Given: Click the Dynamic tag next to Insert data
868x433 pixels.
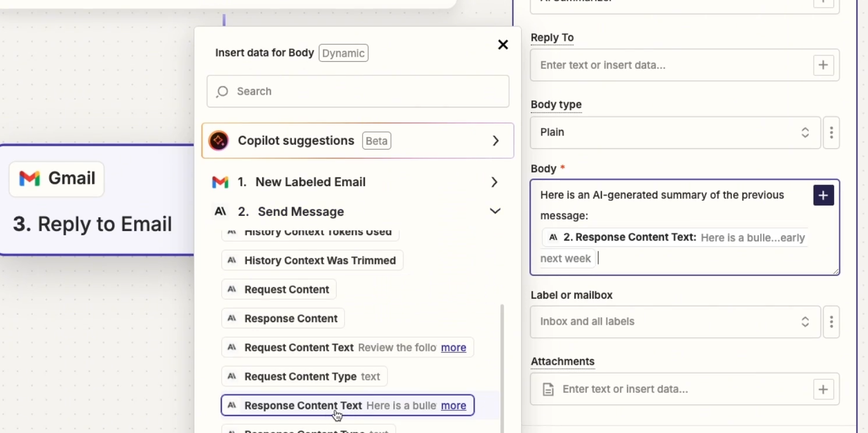Looking at the screenshot, I should (x=343, y=53).
